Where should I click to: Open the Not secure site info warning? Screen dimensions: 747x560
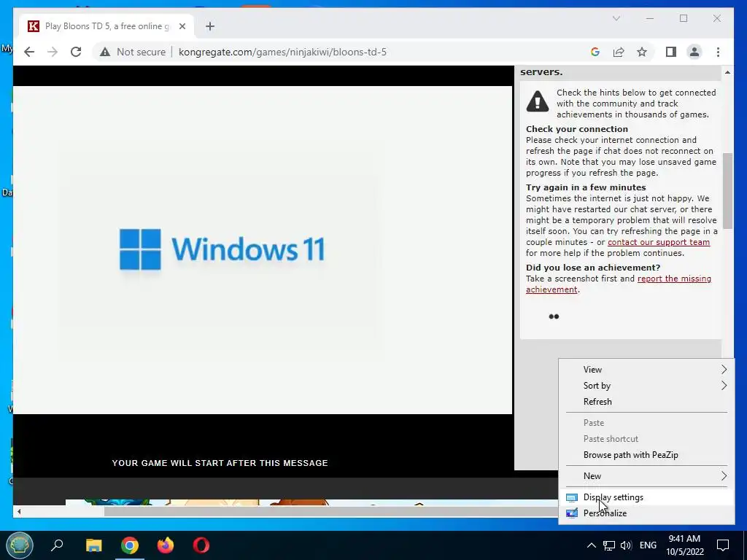pos(133,52)
